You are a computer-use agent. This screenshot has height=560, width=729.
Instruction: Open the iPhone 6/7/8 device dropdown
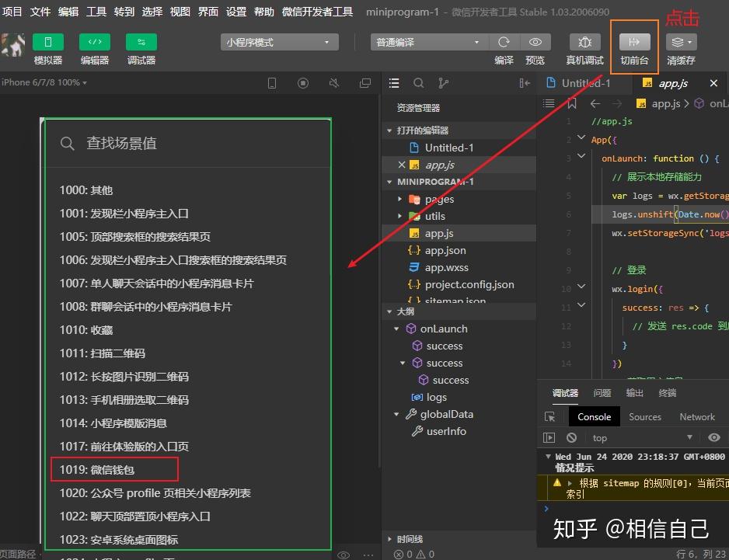(x=44, y=82)
